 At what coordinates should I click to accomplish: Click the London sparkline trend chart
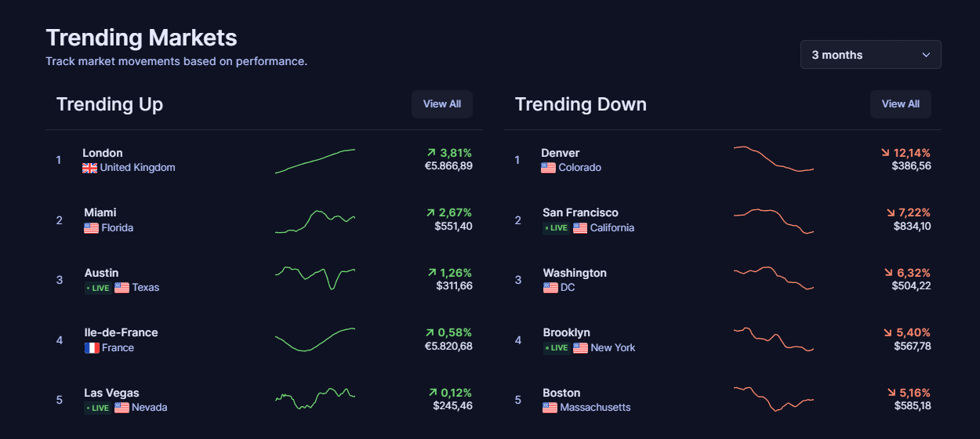pyautogui.click(x=315, y=161)
